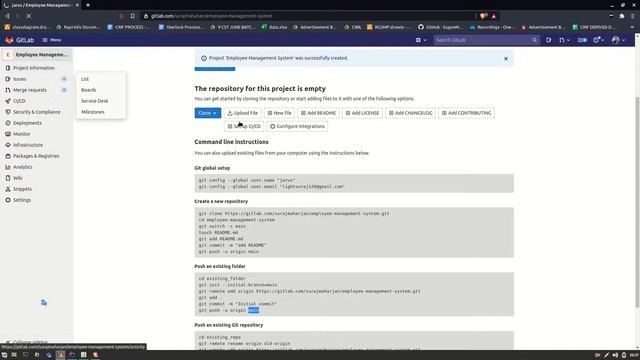The height and width of the screenshot is (360, 640).
Task: Open the data.xlsx bookmark
Action: 275,27
